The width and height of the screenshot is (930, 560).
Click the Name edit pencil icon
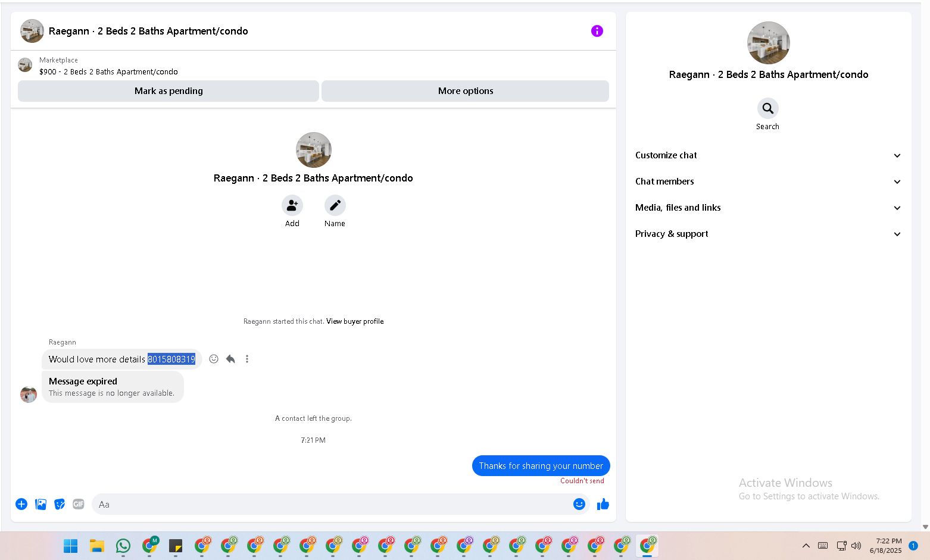click(335, 205)
